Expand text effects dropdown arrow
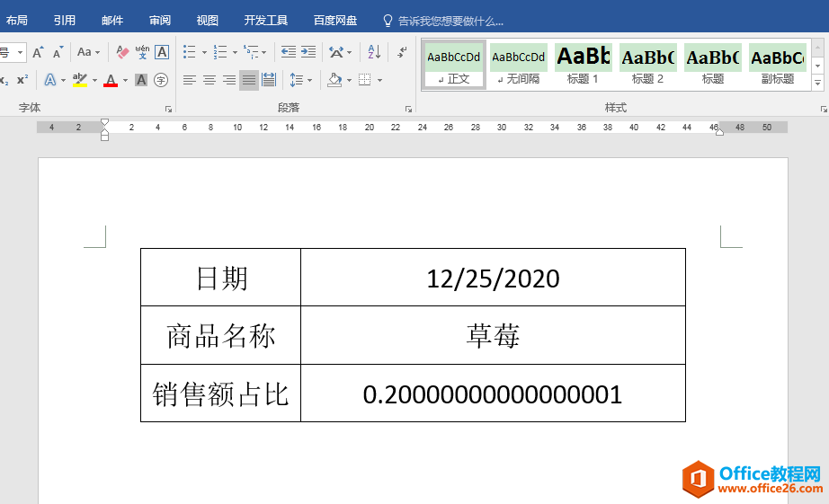The image size is (829, 504). coord(63,80)
